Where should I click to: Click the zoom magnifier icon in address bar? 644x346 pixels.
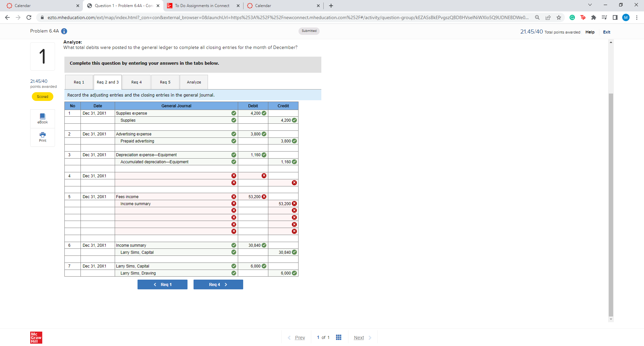click(x=537, y=17)
